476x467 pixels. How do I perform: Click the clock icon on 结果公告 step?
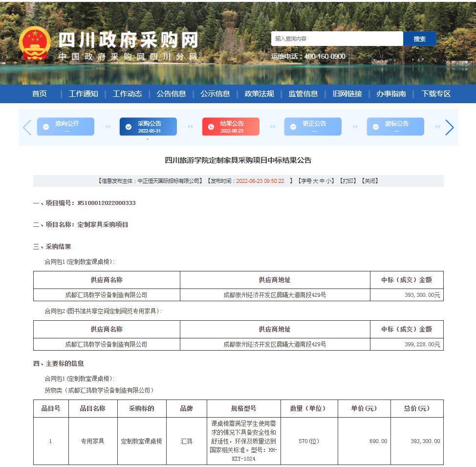211,127
